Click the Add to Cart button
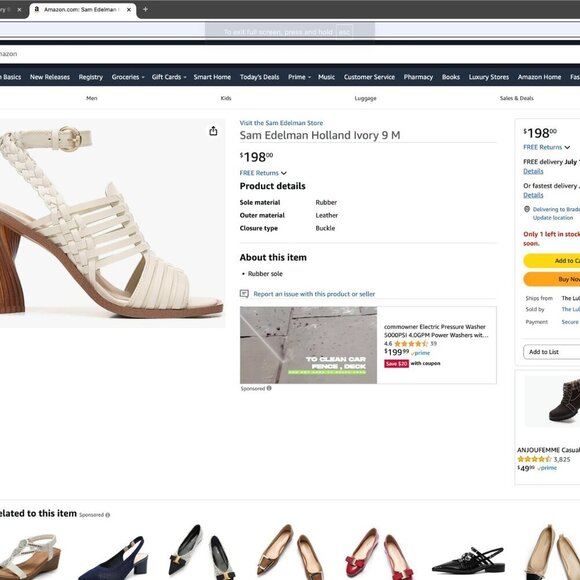This screenshot has height=580, width=580. click(x=552, y=261)
